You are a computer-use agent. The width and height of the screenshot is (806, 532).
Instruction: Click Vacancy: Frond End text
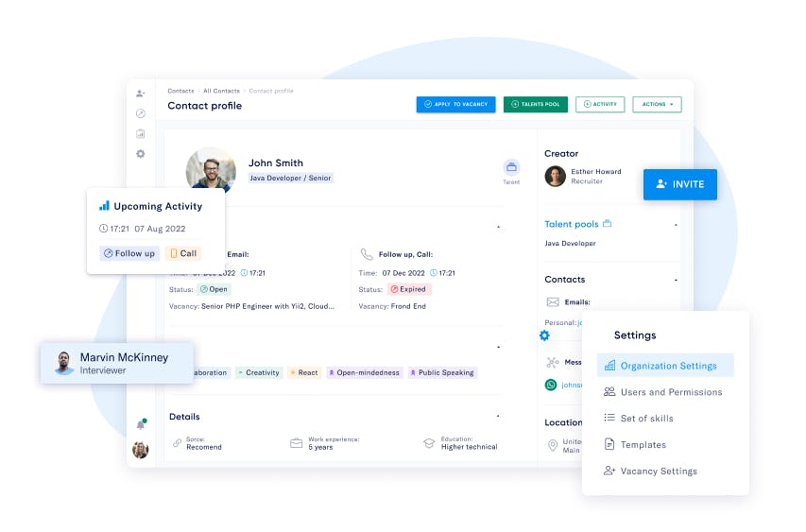click(392, 306)
